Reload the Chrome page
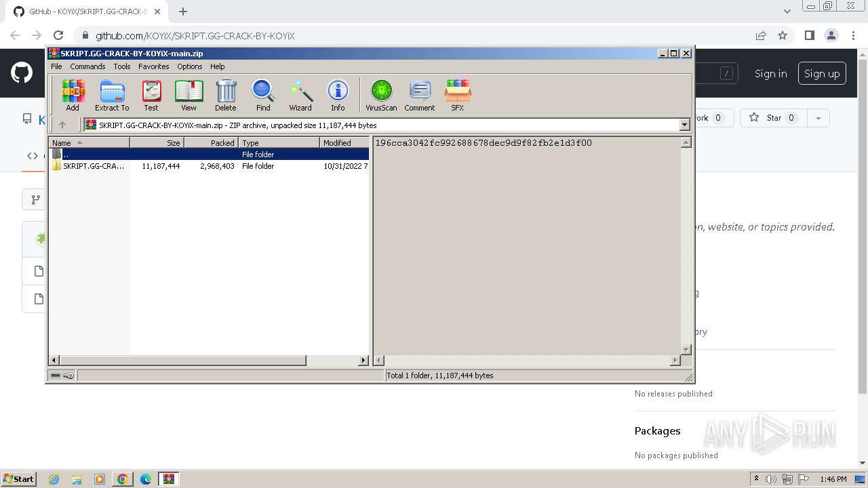The width and height of the screenshot is (868, 488). coord(58,35)
